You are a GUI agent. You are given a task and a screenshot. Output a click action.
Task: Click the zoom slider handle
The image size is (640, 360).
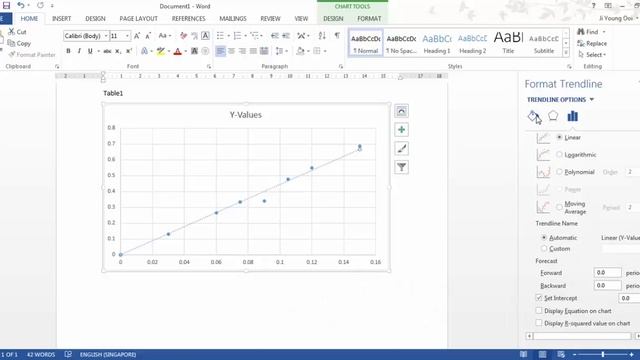(x=602, y=354)
